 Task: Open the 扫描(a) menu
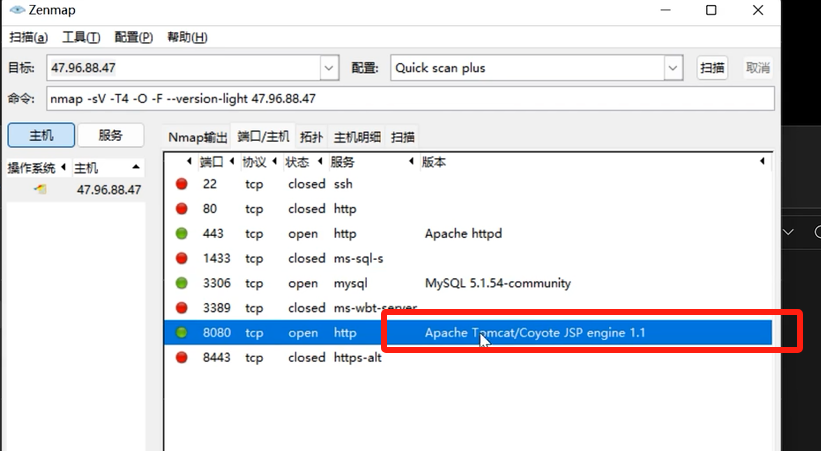pos(29,37)
